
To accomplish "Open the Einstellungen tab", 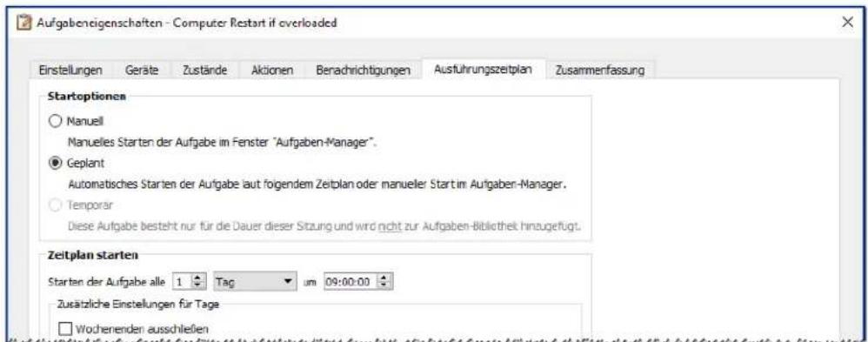I will coord(70,70).
